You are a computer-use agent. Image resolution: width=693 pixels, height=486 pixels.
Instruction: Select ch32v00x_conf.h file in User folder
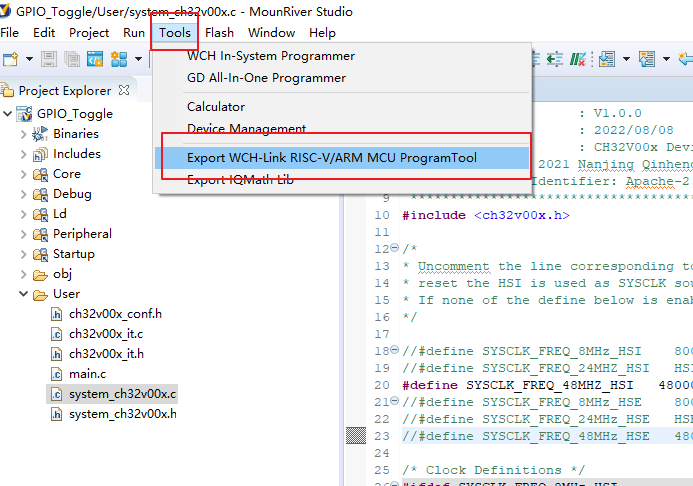[x=114, y=314]
